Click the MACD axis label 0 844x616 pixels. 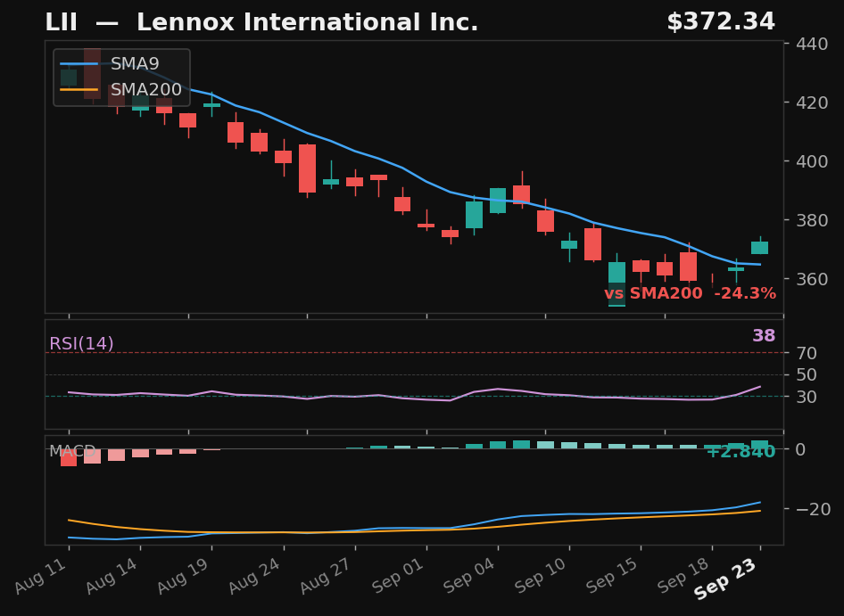[801, 448]
